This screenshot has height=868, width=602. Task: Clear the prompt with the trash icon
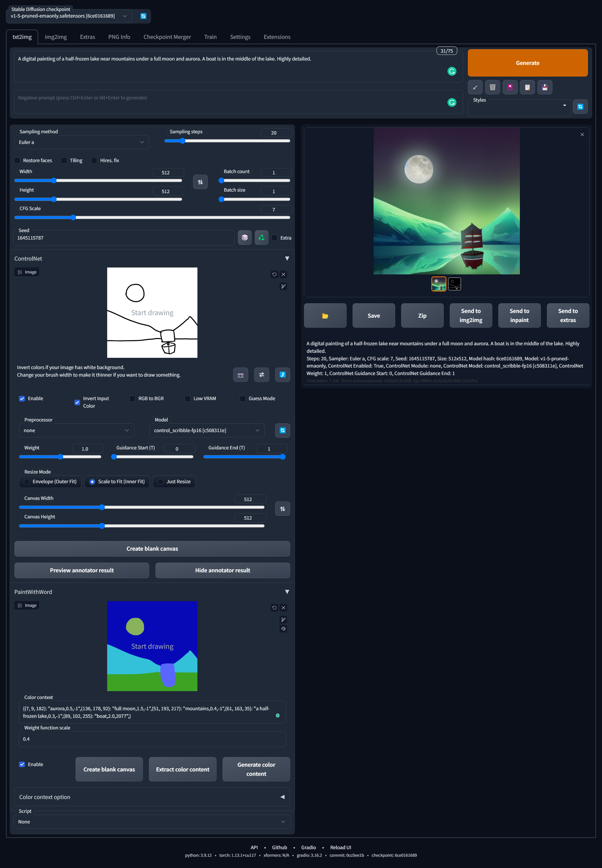coord(492,87)
